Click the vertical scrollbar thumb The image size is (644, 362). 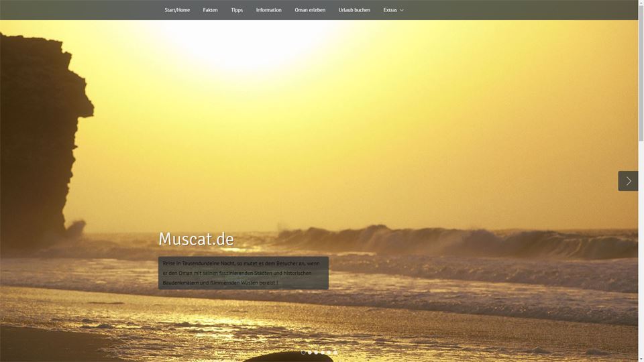[x=641, y=74]
